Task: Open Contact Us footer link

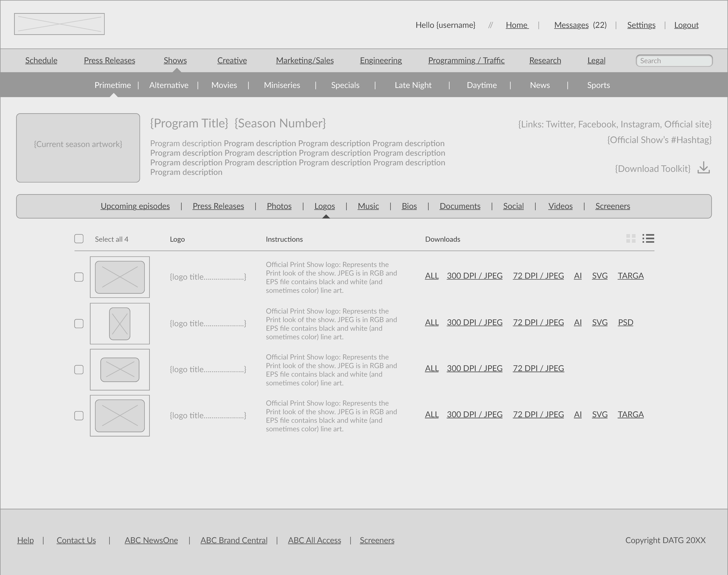Action: (x=76, y=540)
